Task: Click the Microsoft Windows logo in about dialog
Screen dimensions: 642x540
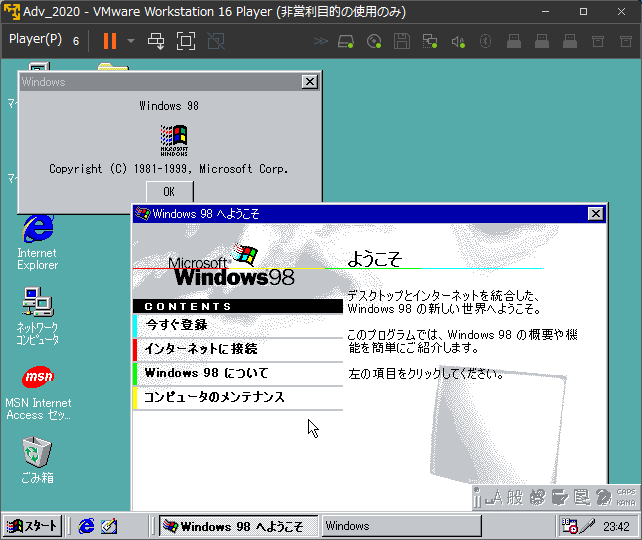Action: [x=174, y=140]
